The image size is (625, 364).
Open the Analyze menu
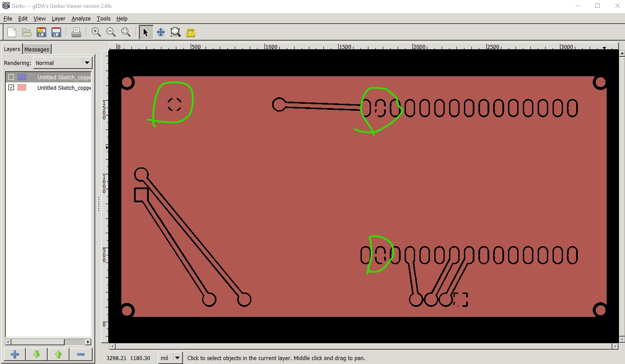point(81,19)
